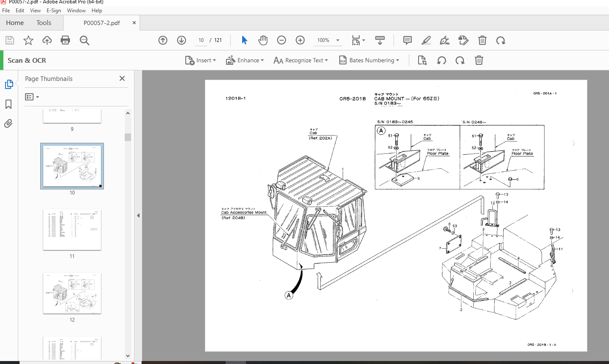This screenshot has height=364, width=609.
Task: Click the thumbnail panel scrollbar handle
Action: pyautogui.click(x=128, y=137)
